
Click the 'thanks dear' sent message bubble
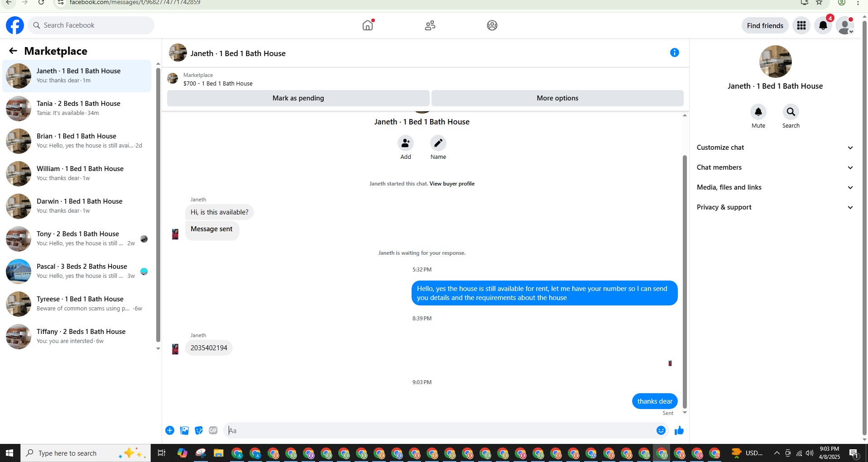[x=655, y=401]
